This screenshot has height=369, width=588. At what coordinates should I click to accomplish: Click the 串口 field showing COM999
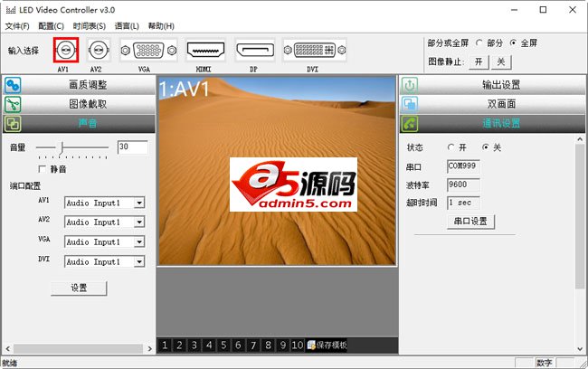coord(463,166)
